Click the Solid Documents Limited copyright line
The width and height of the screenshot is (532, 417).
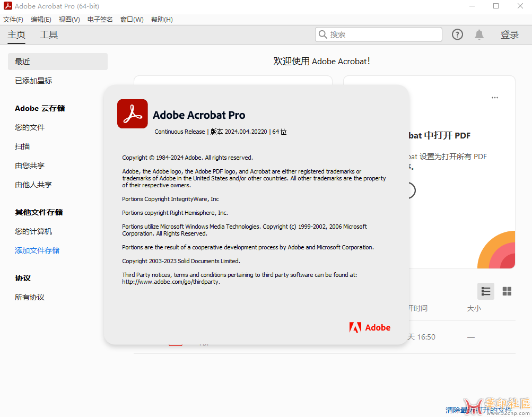tap(181, 261)
